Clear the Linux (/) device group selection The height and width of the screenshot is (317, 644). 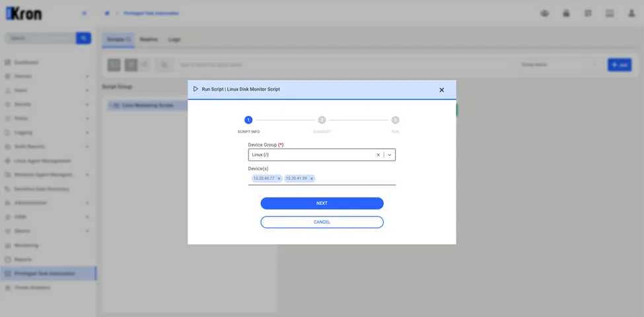[x=378, y=155]
